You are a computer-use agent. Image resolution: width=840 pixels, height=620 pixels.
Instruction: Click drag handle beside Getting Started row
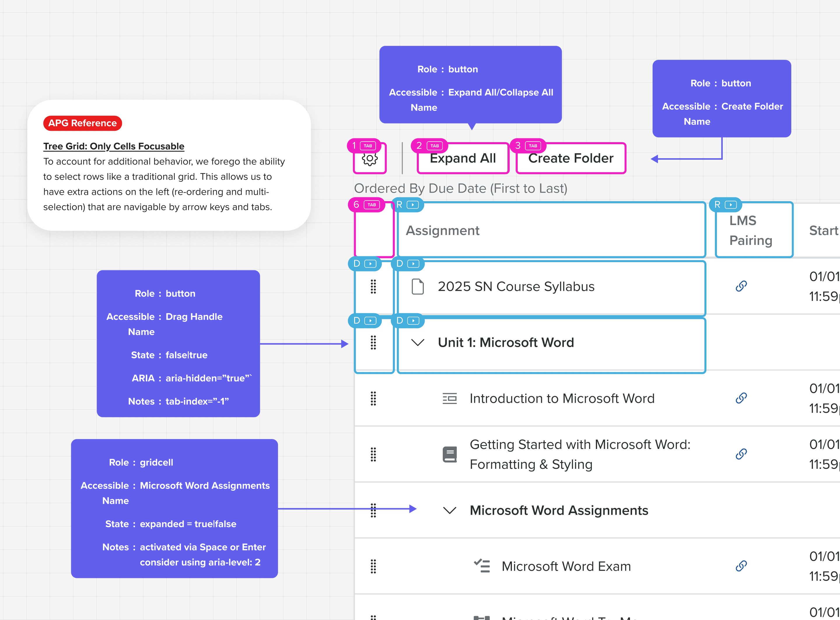(373, 454)
